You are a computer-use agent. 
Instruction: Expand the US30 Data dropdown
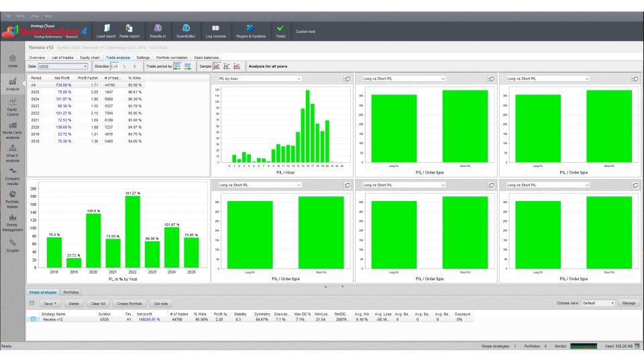click(63, 66)
